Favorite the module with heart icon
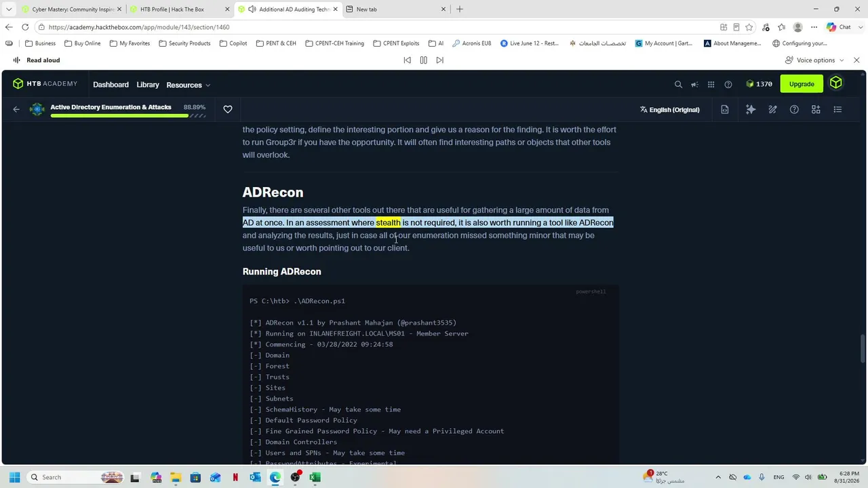868x488 pixels. point(228,109)
